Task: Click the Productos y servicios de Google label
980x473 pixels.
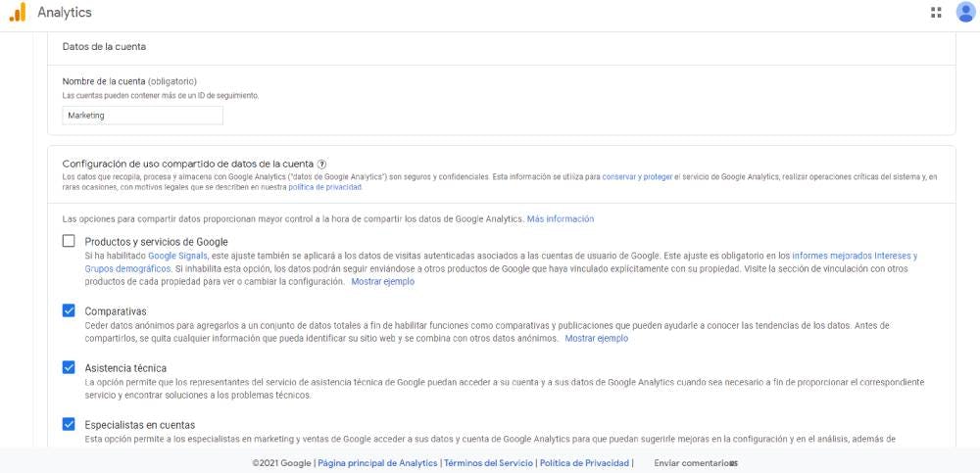Action: pos(156,242)
